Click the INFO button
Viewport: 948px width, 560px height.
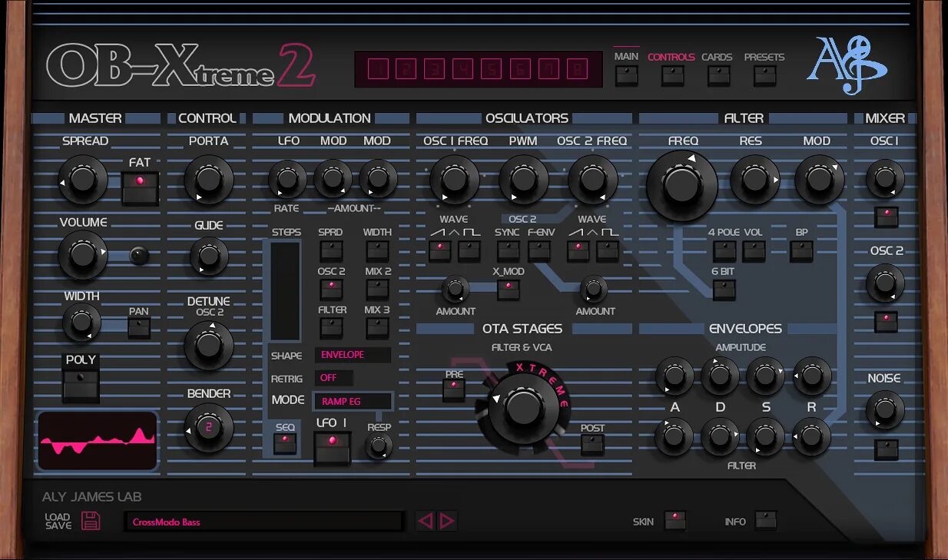tap(765, 520)
